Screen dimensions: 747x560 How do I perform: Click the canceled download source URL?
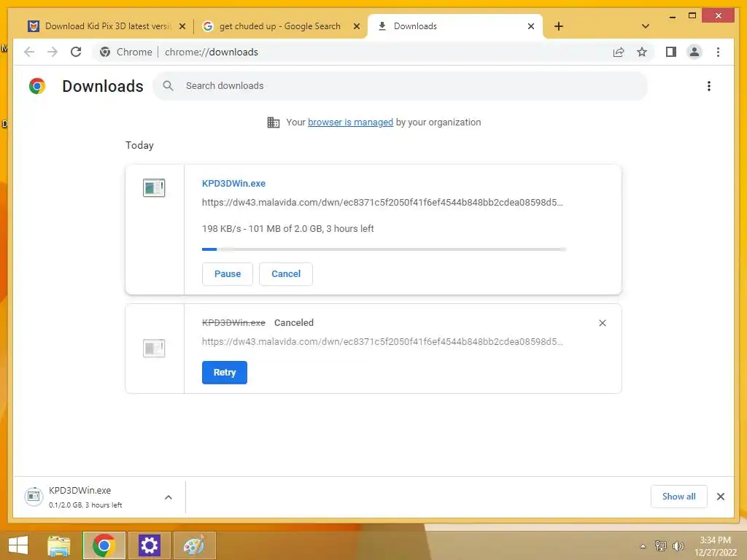coord(382,342)
